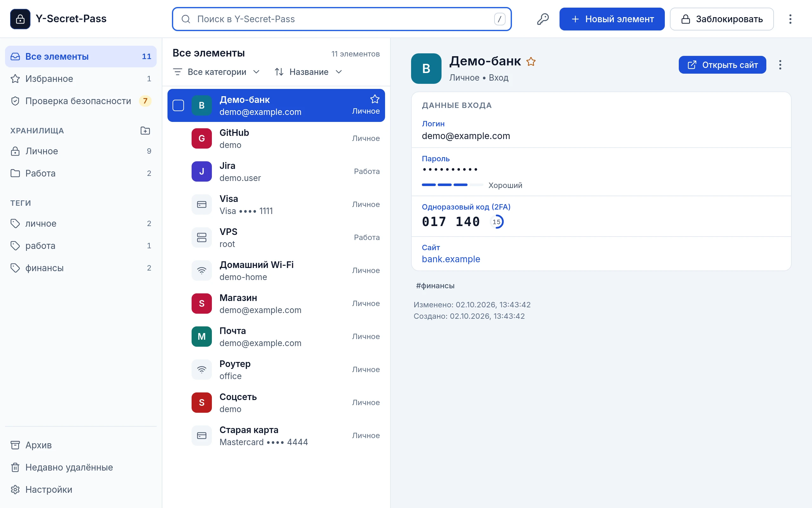Open the top-bar three-dot menu
The image size is (812, 508).
[790, 19]
